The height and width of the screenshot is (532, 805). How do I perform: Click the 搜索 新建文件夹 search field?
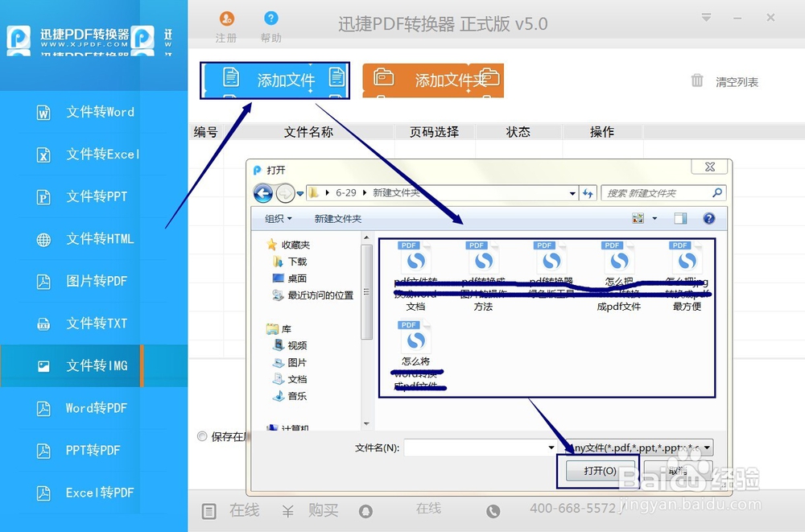[663, 193]
